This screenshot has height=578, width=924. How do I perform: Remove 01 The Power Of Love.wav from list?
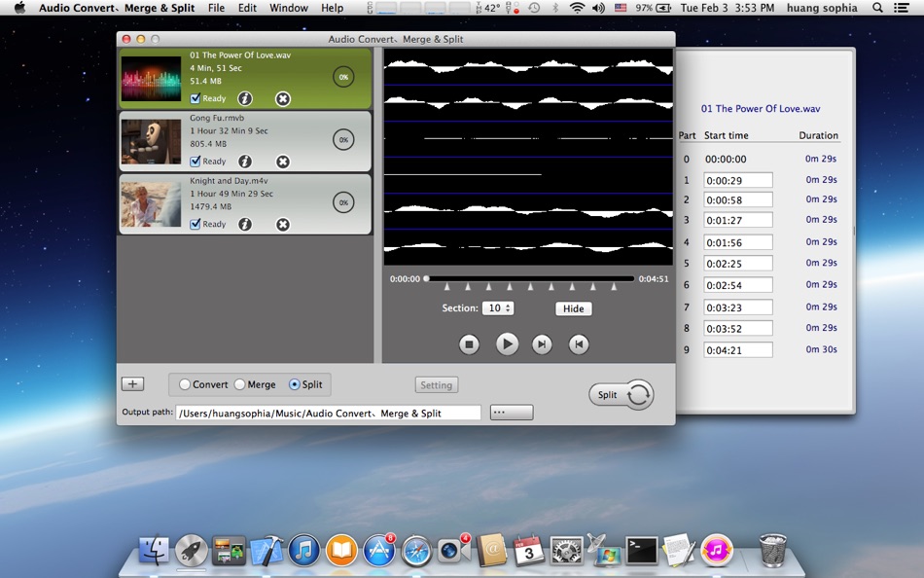tap(283, 98)
